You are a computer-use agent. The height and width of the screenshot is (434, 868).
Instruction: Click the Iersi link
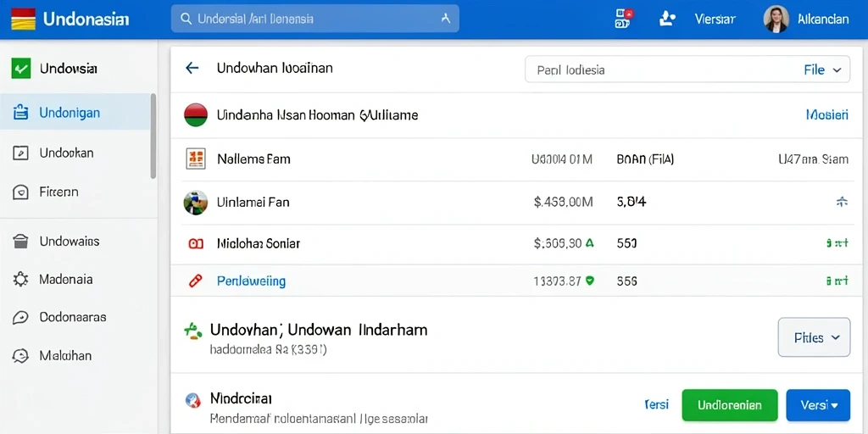pyautogui.click(x=657, y=404)
